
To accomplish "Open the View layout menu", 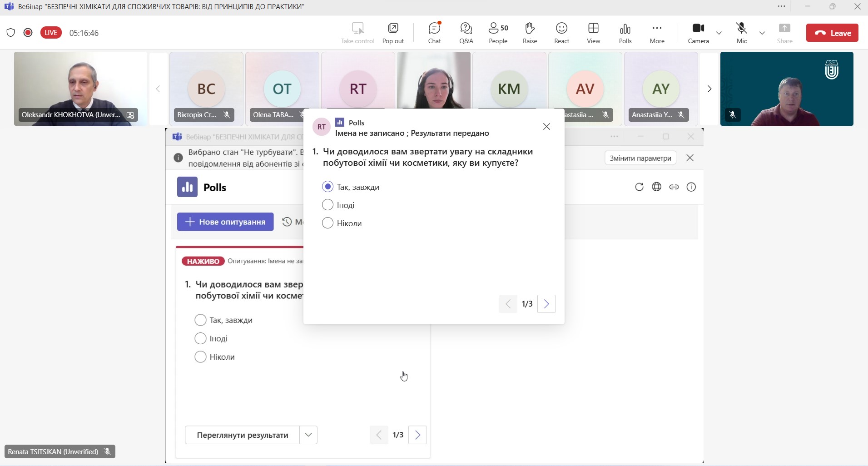I will pyautogui.click(x=593, y=33).
